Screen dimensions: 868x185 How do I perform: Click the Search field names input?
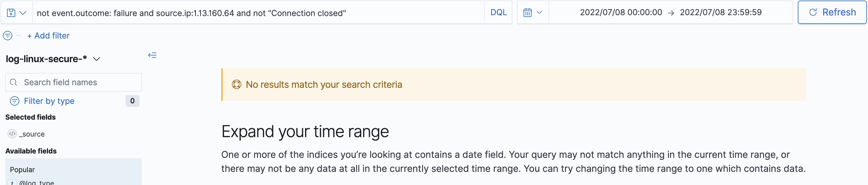tap(73, 82)
